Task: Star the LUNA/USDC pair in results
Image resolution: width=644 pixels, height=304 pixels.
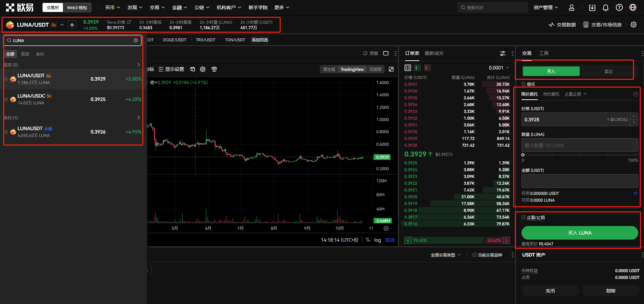Action: click(6, 99)
